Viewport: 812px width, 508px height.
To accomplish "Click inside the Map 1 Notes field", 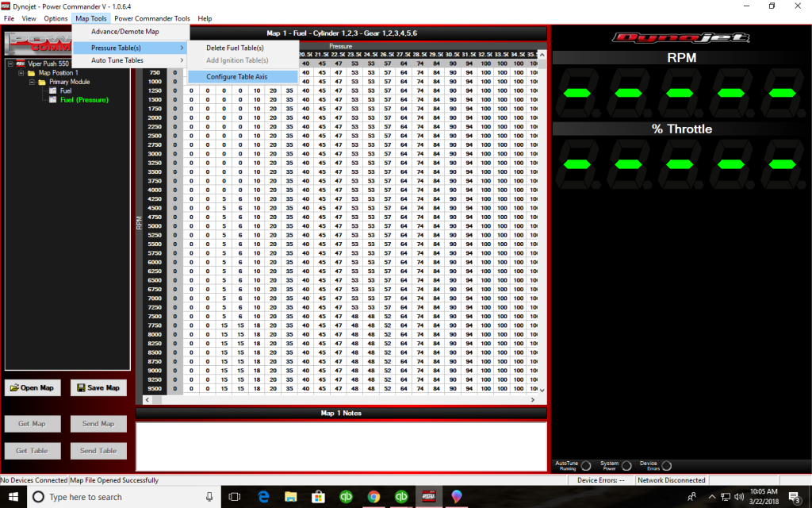I will tap(341, 446).
